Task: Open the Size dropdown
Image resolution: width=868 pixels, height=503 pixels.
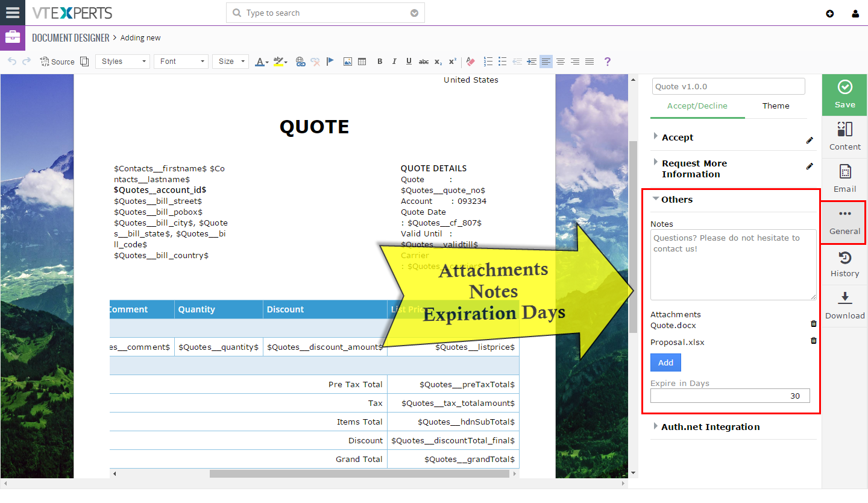Action: click(230, 62)
